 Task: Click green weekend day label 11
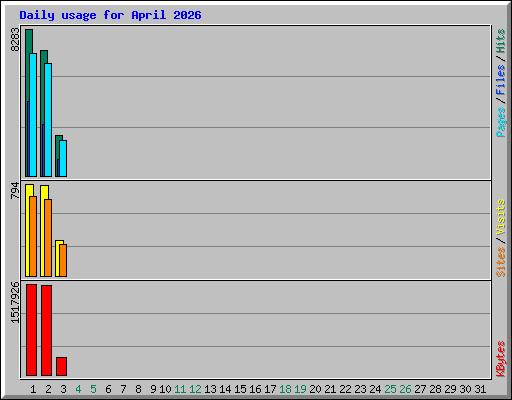coord(180,389)
